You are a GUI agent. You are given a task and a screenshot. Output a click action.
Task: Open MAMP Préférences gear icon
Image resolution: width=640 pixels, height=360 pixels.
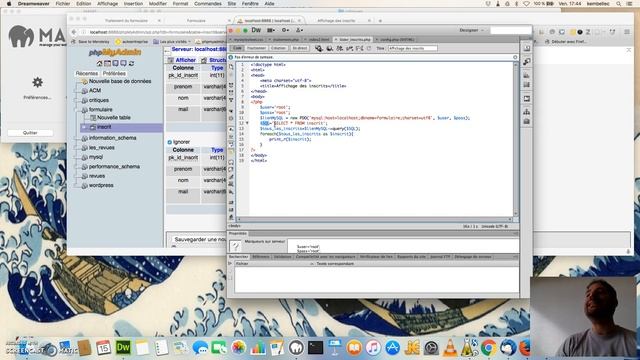[38, 83]
